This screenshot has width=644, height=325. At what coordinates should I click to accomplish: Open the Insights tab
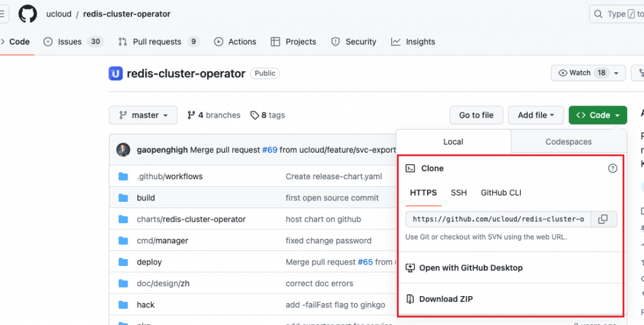pyautogui.click(x=413, y=42)
